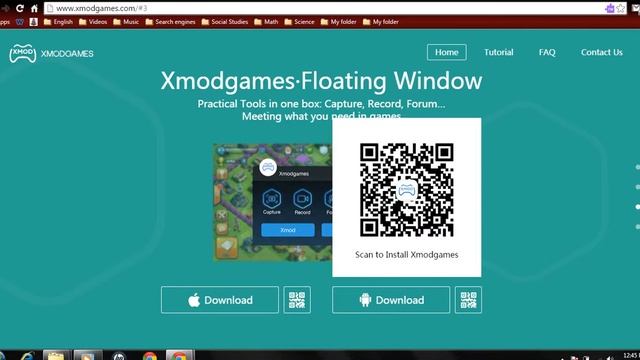
Task: Open the Tutorial menu item
Action: [498, 52]
